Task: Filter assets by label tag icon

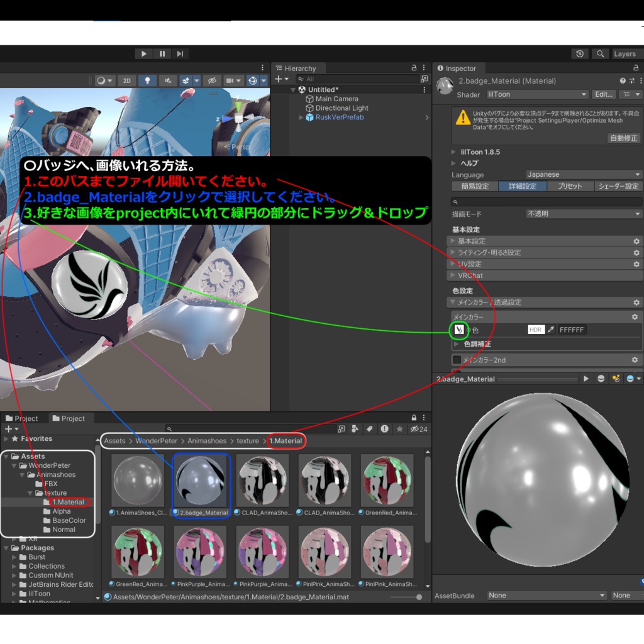Action: click(x=370, y=429)
